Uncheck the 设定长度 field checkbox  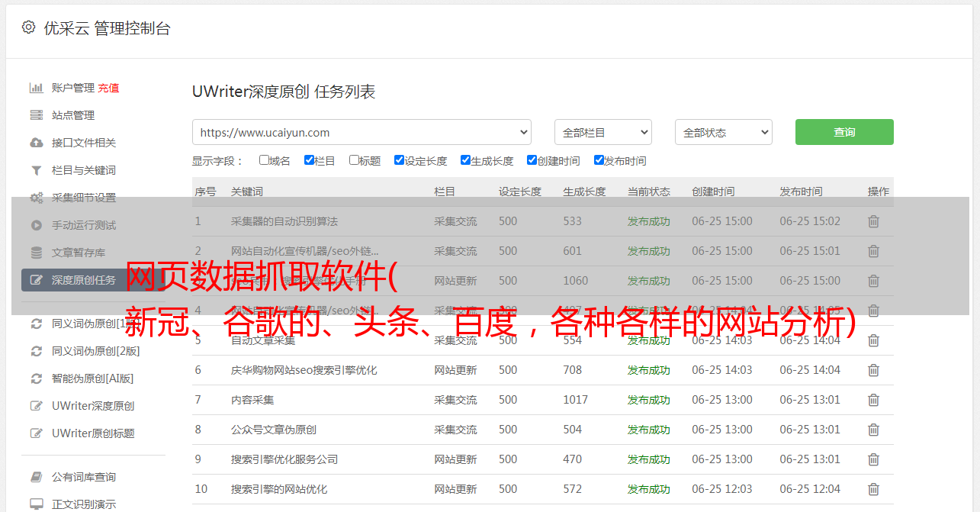click(399, 160)
